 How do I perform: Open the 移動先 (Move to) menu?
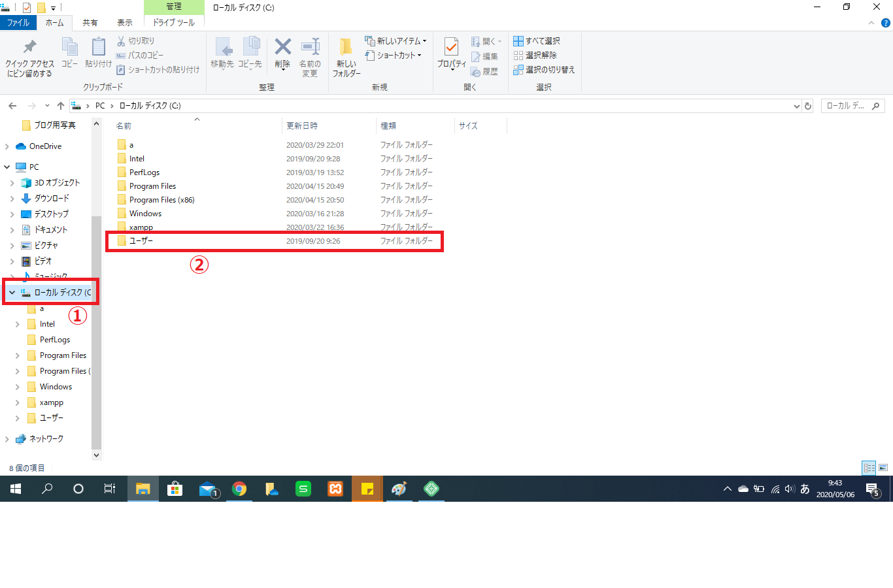tap(222, 54)
